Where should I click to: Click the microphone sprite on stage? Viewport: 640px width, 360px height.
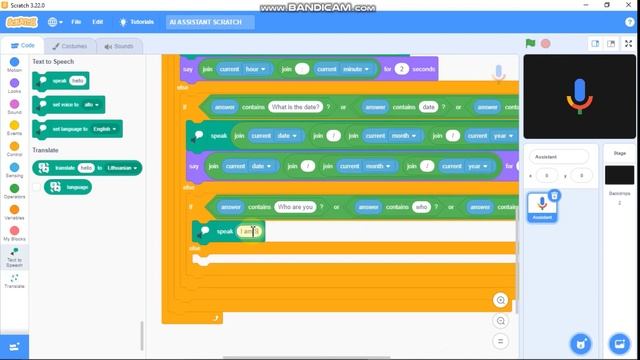click(579, 97)
